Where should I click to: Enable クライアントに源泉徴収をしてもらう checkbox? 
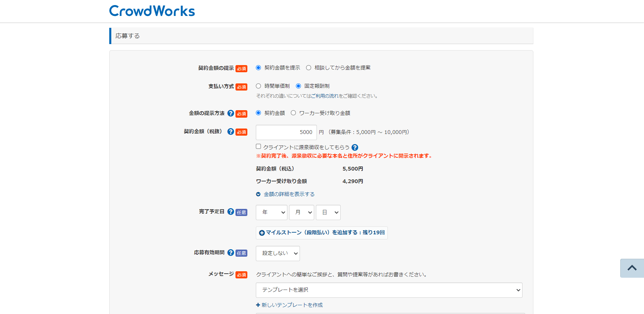(258, 146)
